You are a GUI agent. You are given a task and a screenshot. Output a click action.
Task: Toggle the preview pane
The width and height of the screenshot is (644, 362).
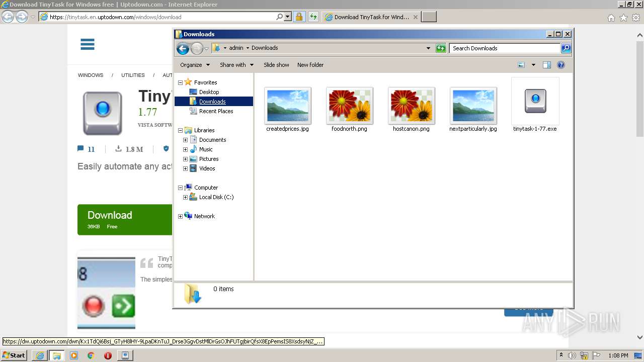coord(547,65)
